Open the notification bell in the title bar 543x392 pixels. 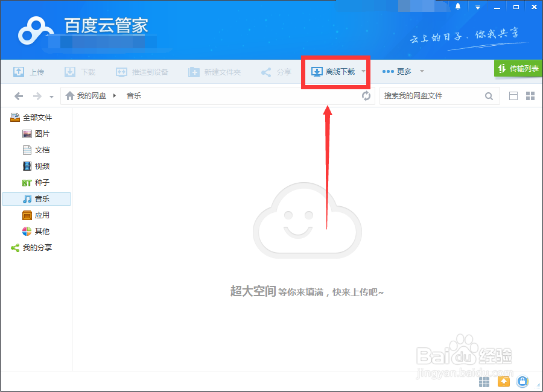pyautogui.click(x=457, y=7)
